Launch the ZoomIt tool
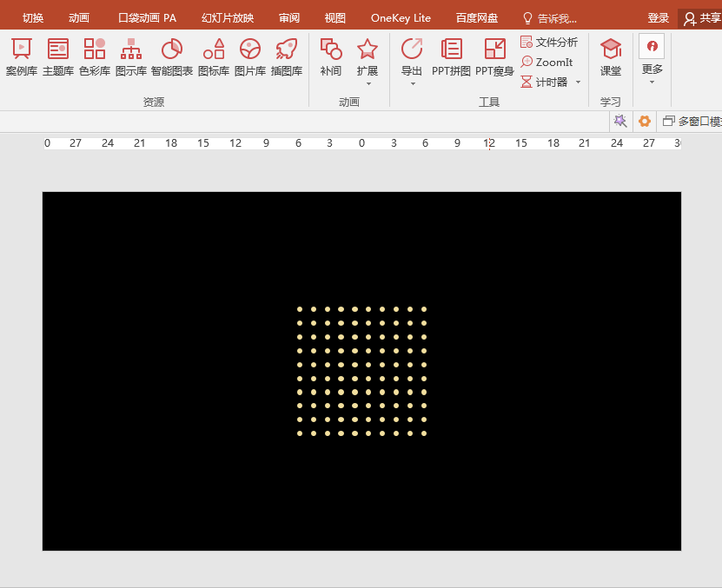Viewport: 722px width, 588px height. [546, 62]
